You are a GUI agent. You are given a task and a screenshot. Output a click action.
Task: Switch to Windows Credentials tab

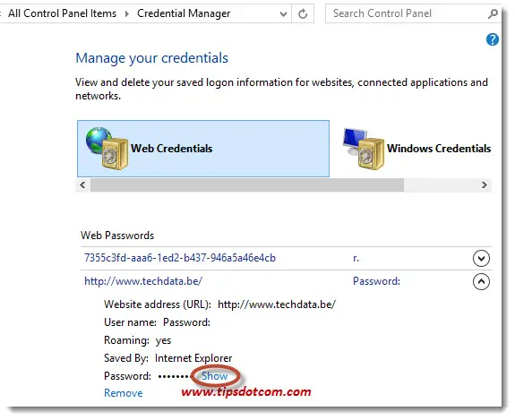click(416, 149)
